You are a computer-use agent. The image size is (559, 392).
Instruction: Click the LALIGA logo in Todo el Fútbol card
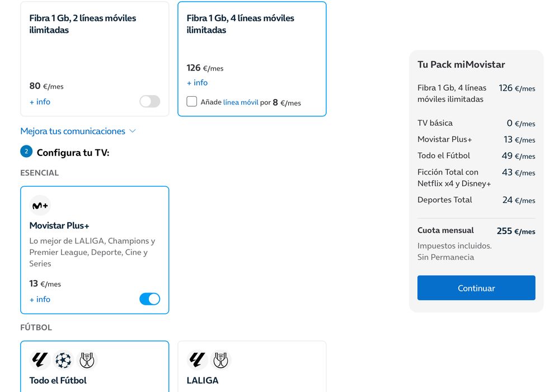40,360
